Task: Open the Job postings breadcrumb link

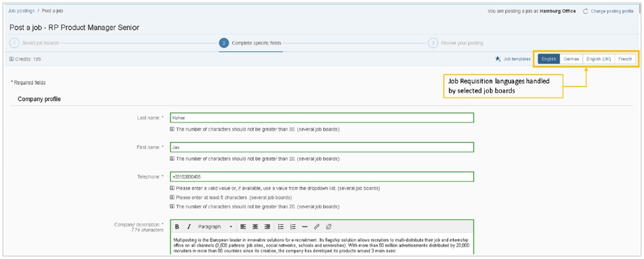Action: 21,11
